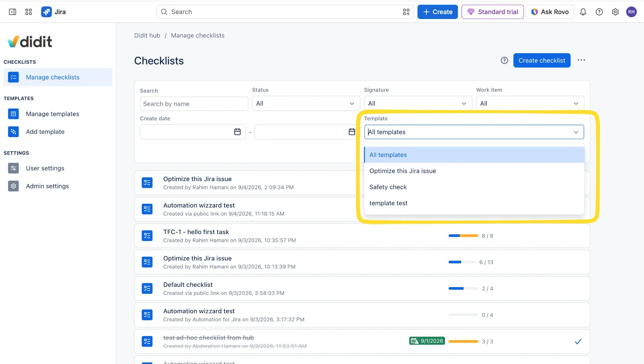Select All templates option
Image resolution: width=644 pixels, height=364 pixels.
(x=474, y=155)
